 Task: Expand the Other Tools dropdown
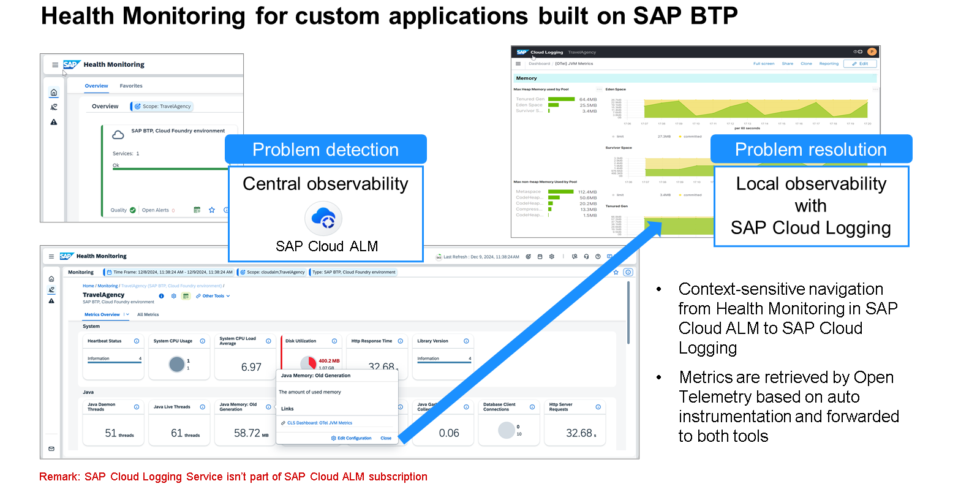pyautogui.click(x=213, y=296)
